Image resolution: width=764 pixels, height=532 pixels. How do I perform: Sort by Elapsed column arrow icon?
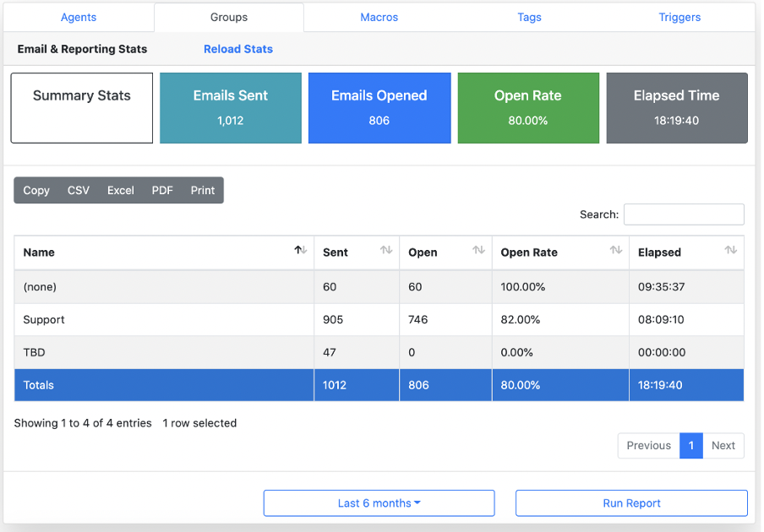point(730,250)
